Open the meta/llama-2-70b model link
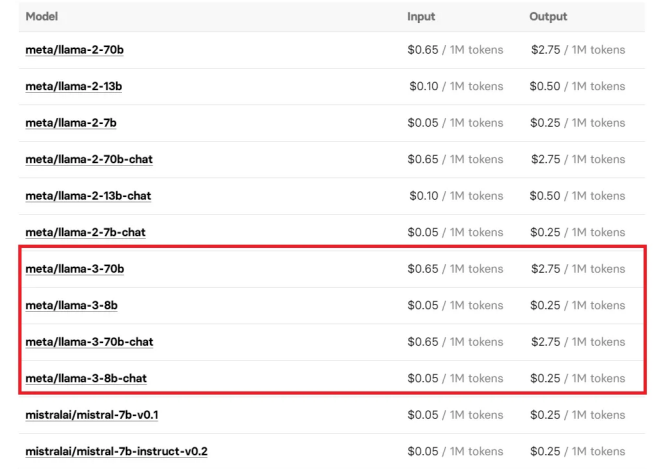The width and height of the screenshot is (654, 469). click(x=74, y=50)
